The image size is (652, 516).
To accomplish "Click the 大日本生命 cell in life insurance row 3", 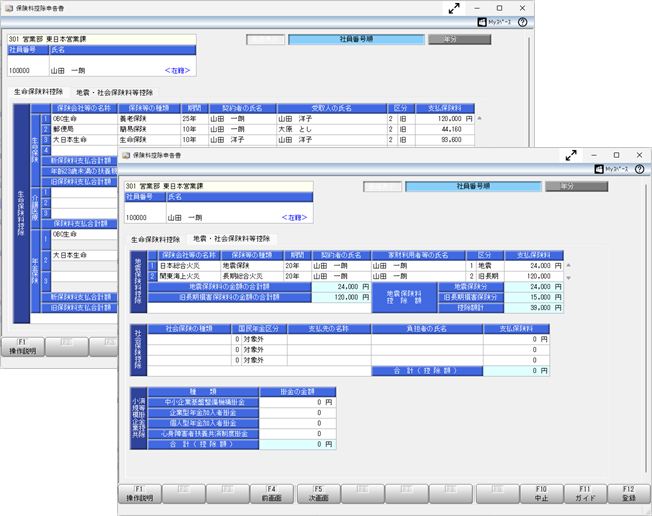I will click(84, 140).
